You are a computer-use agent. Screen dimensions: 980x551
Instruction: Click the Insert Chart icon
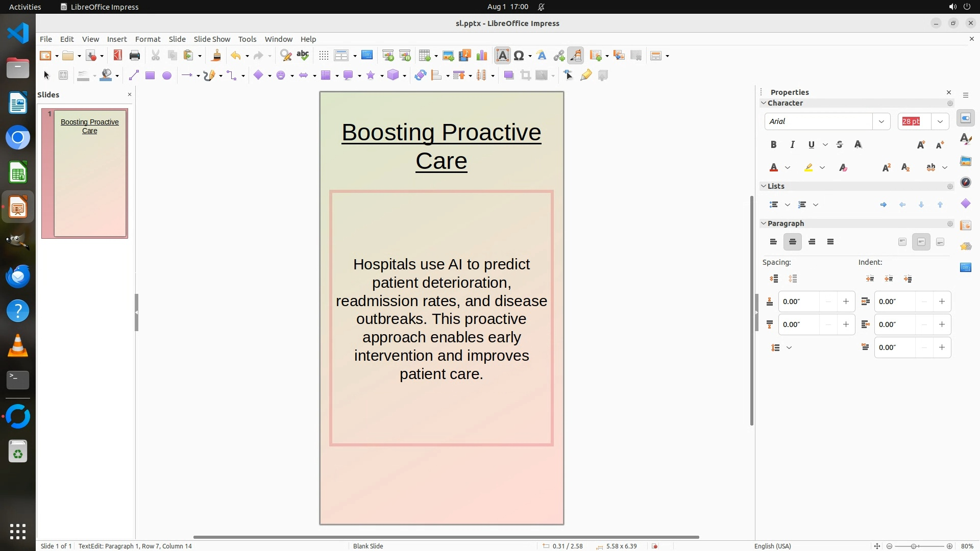pos(481,56)
